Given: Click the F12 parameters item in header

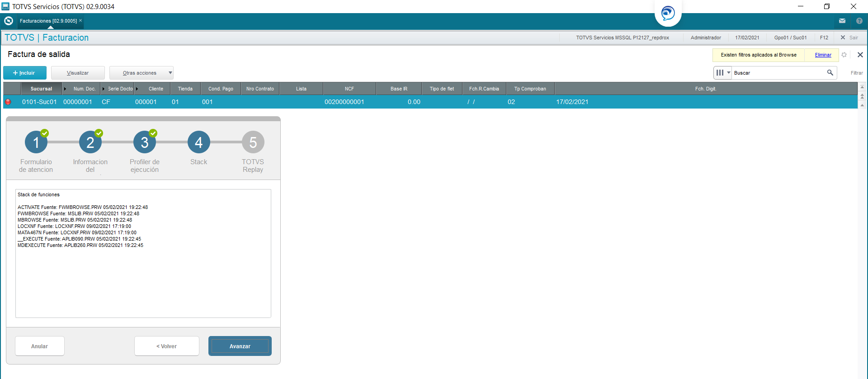Looking at the screenshot, I should tap(824, 38).
